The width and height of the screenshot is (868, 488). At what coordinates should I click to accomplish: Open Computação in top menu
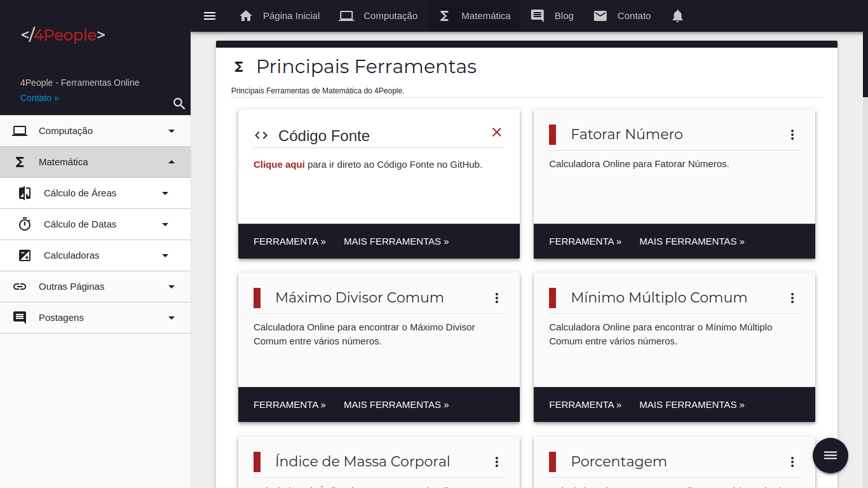[391, 16]
